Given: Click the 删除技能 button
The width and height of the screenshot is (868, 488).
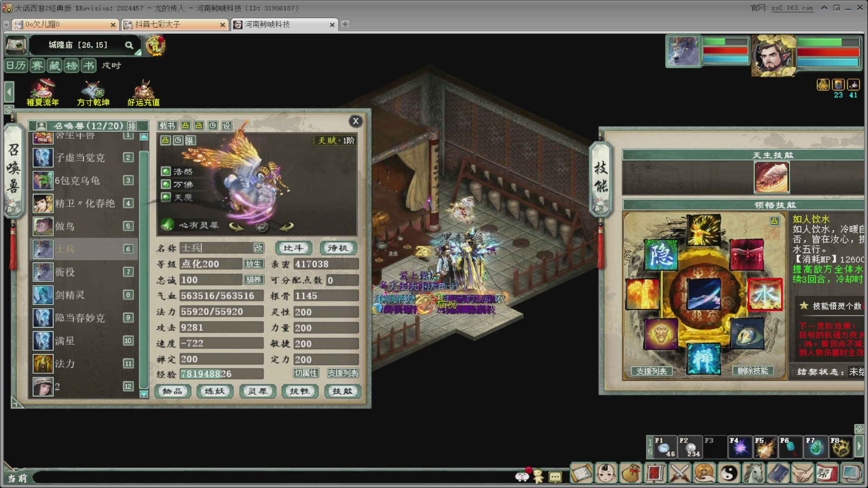Looking at the screenshot, I should coord(753,371).
